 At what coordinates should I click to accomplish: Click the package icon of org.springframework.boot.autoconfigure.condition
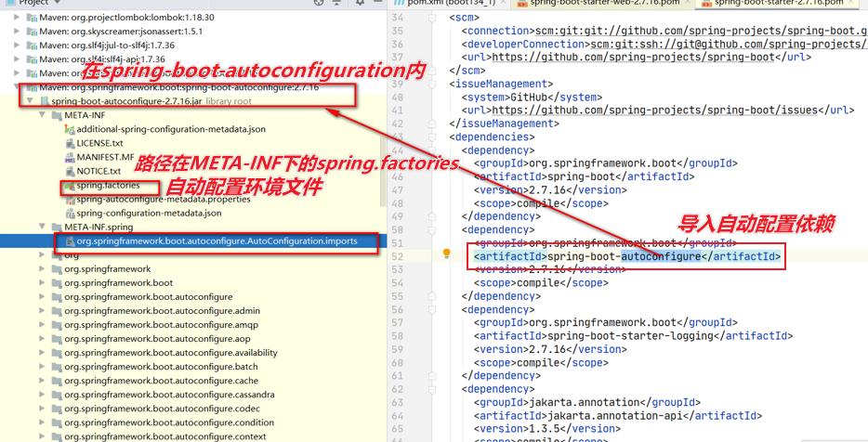point(57,422)
